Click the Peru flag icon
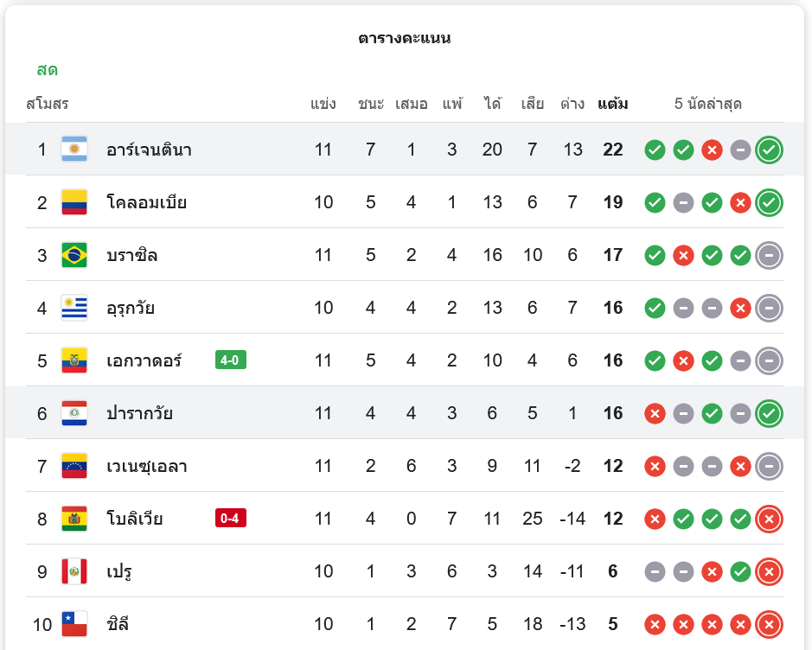Image resolution: width=812 pixels, height=650 pixels. coord(74,571)
